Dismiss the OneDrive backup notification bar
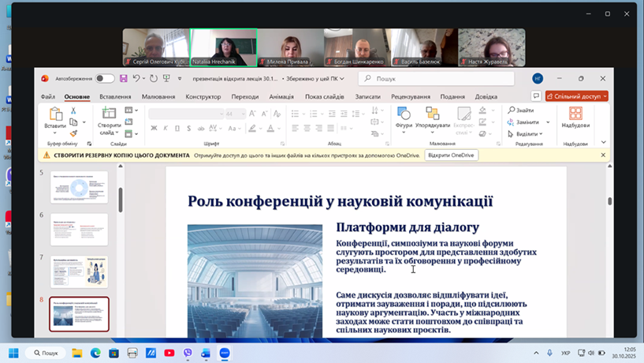Image resolution: width=644 pixels, height=363 pixels. click(x=603, y=155)
